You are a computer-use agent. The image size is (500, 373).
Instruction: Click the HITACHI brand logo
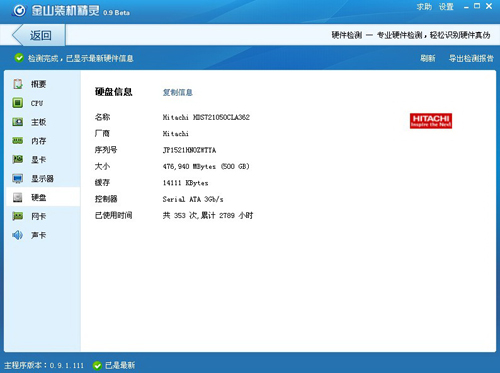pos(431,121)
